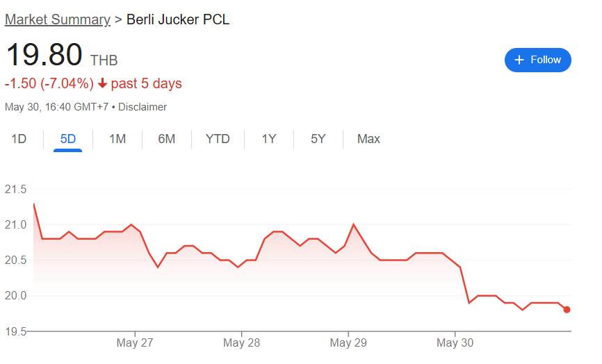Click the Follow button
Image resolution: width=602 pixels, height=364 pixels.
pos(537,60)
